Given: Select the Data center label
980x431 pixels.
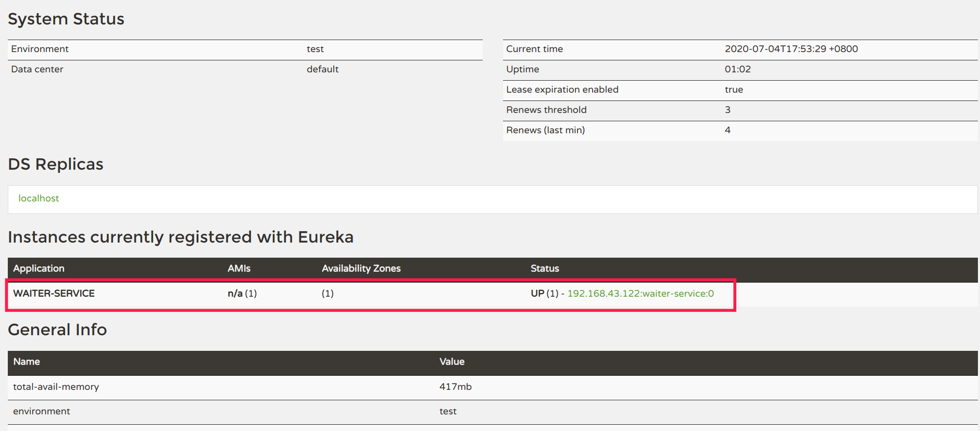Looking at the screenshot, I should [x=37, y=69].
